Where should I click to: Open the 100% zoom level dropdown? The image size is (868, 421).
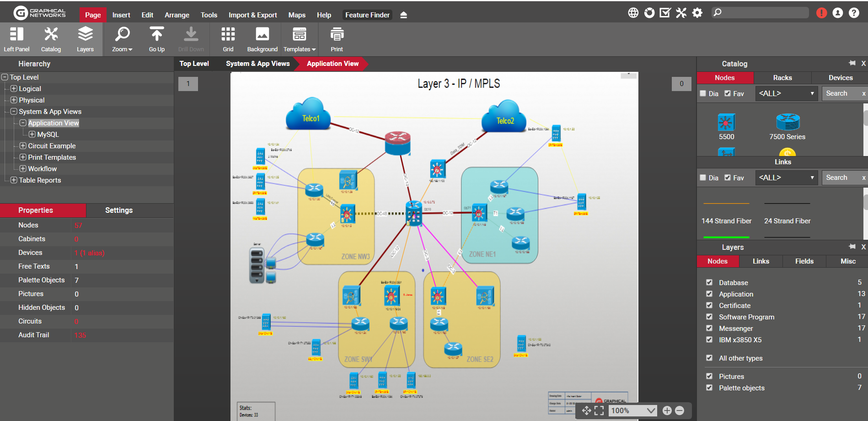pyautogui.click(x=651, y=410)
